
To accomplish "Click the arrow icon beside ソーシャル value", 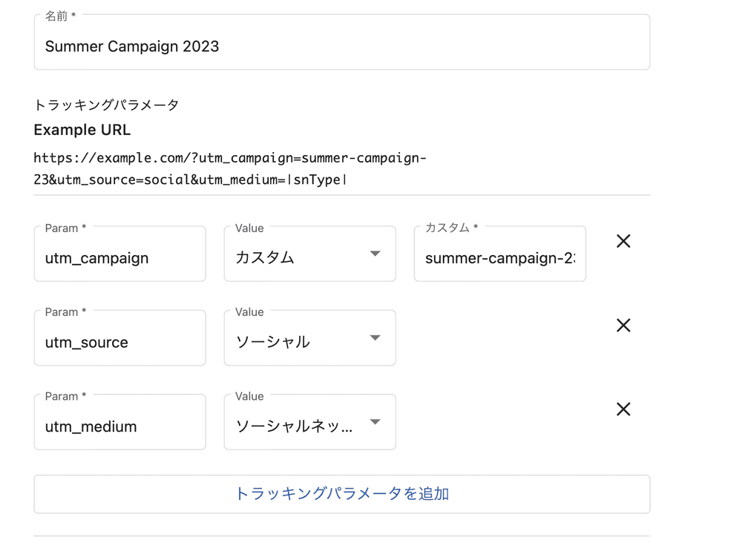I will tap(375, 338).
